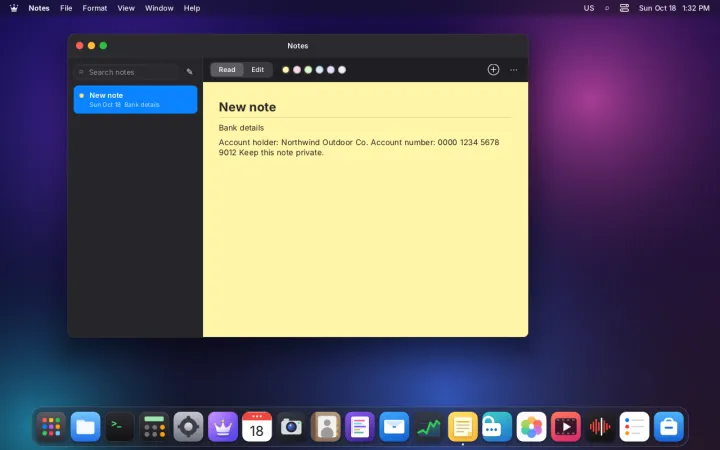Click the crown system menu icon

[x=14, y=8]
